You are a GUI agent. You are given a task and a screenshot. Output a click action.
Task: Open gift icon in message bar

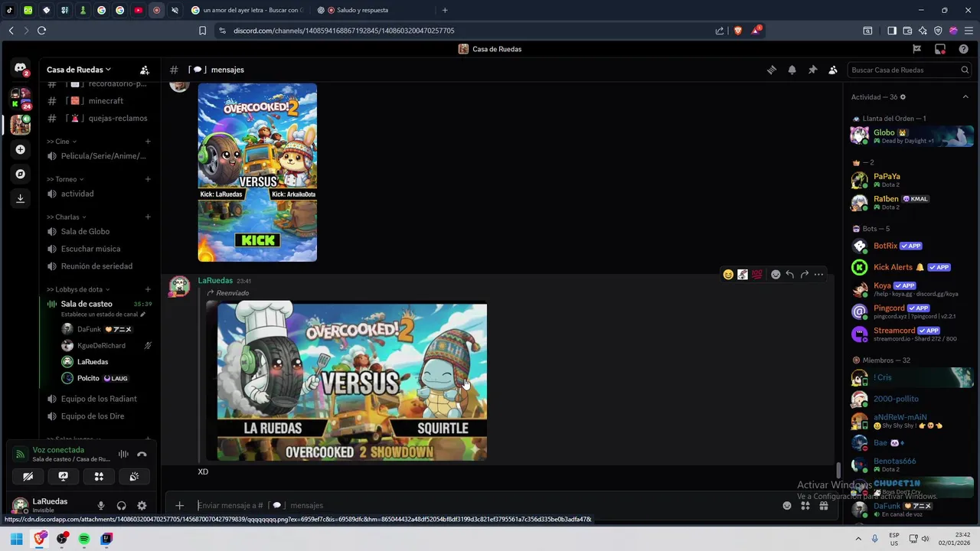point(824,505)
